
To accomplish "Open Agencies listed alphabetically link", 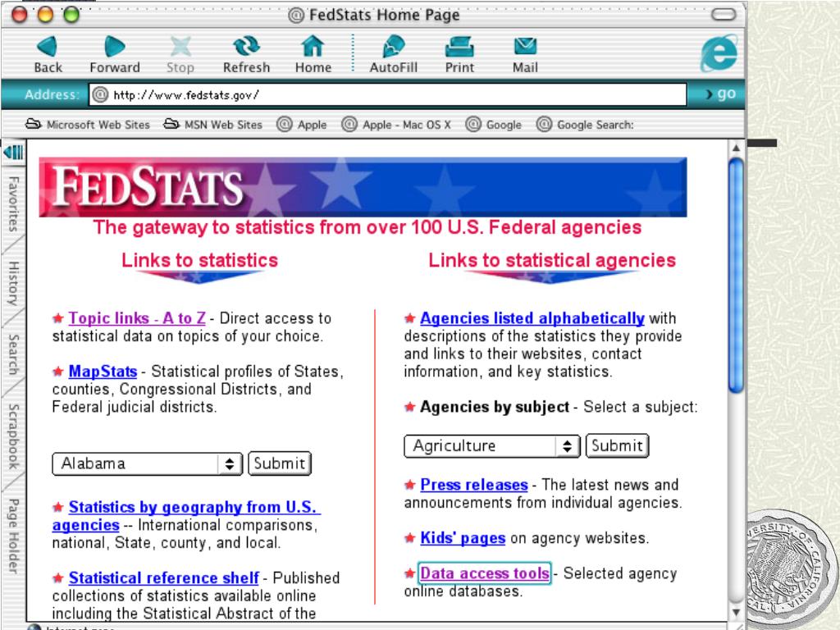I will pyautogui.click(x=532, y=318).
